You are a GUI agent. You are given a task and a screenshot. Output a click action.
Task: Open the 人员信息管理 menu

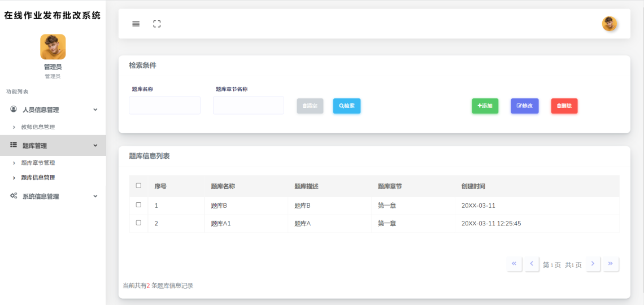pyautogui.click(x=53, y=110)
